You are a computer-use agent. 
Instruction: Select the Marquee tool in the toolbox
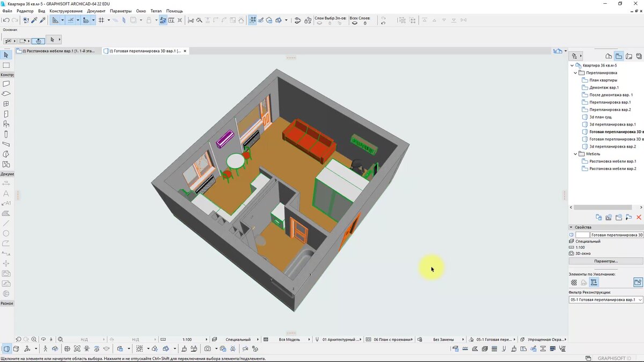6,65
